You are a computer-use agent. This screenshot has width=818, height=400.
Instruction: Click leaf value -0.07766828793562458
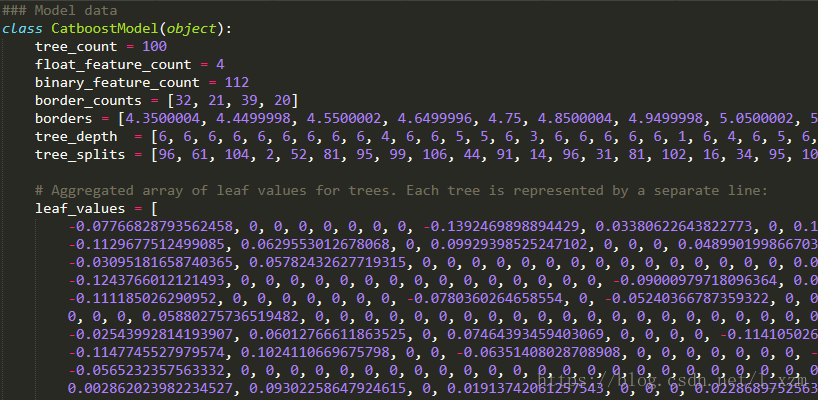[151, 227]
